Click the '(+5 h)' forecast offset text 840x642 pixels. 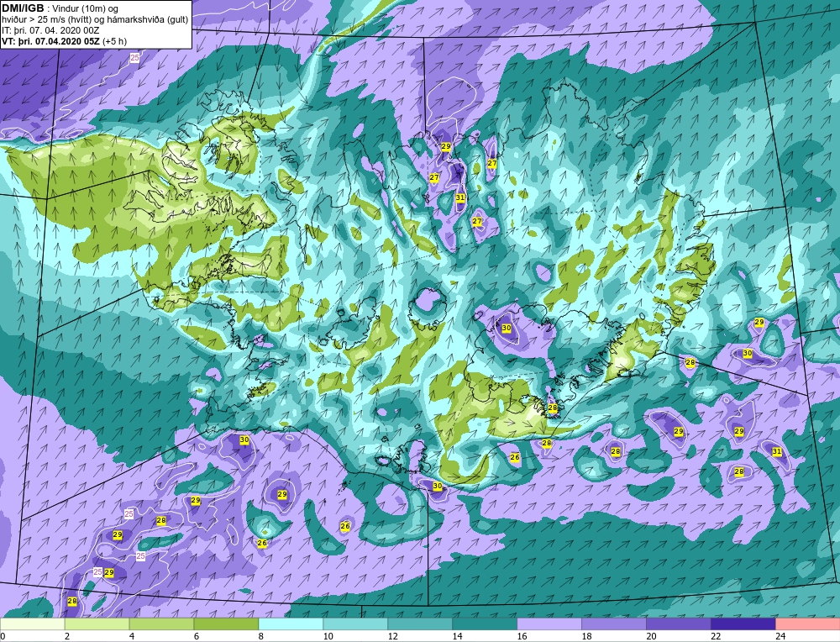[114, 41]
